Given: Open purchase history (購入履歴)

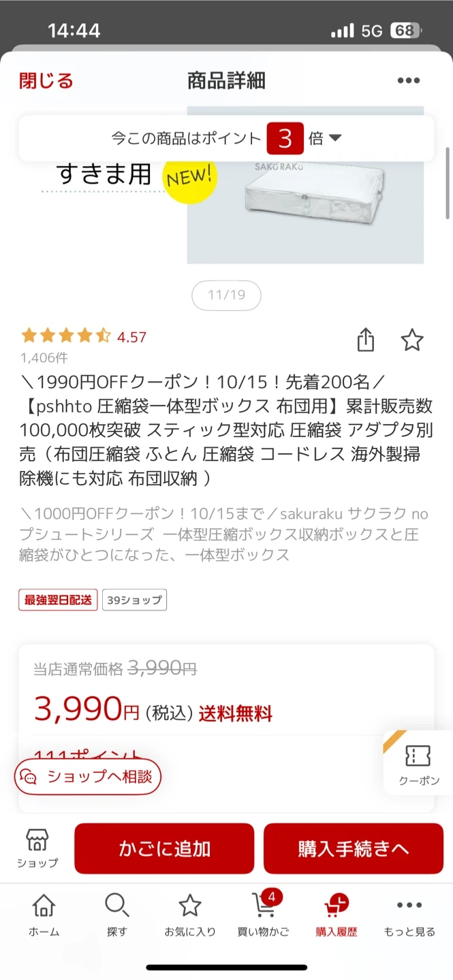Looking at the screenshot, I should coord(336,915).
